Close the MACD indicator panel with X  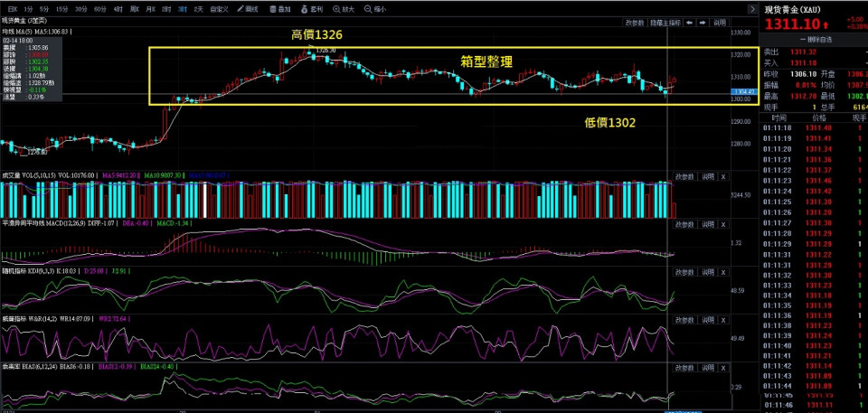pos(722,223)
